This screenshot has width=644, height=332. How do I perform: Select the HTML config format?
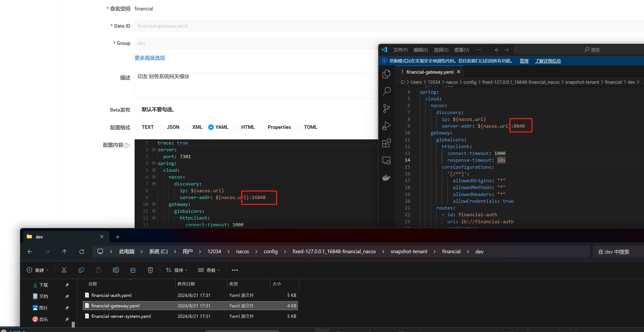[x=237, y=127]
